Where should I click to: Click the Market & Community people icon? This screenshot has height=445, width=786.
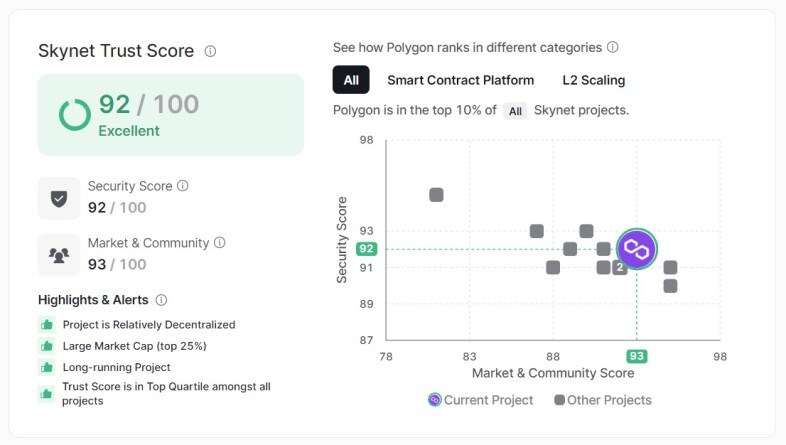point(59,255)
